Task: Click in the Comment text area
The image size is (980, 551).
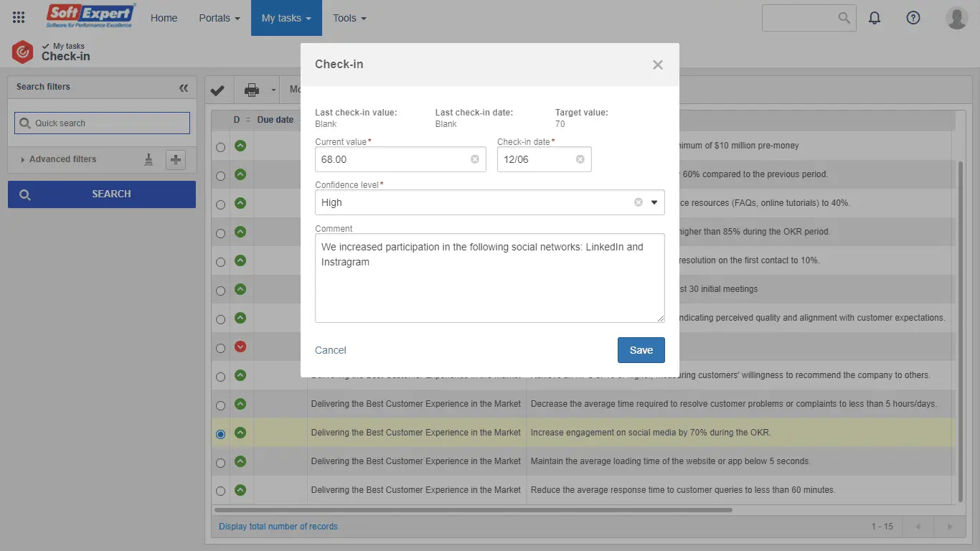Action: tap(489, 287)
